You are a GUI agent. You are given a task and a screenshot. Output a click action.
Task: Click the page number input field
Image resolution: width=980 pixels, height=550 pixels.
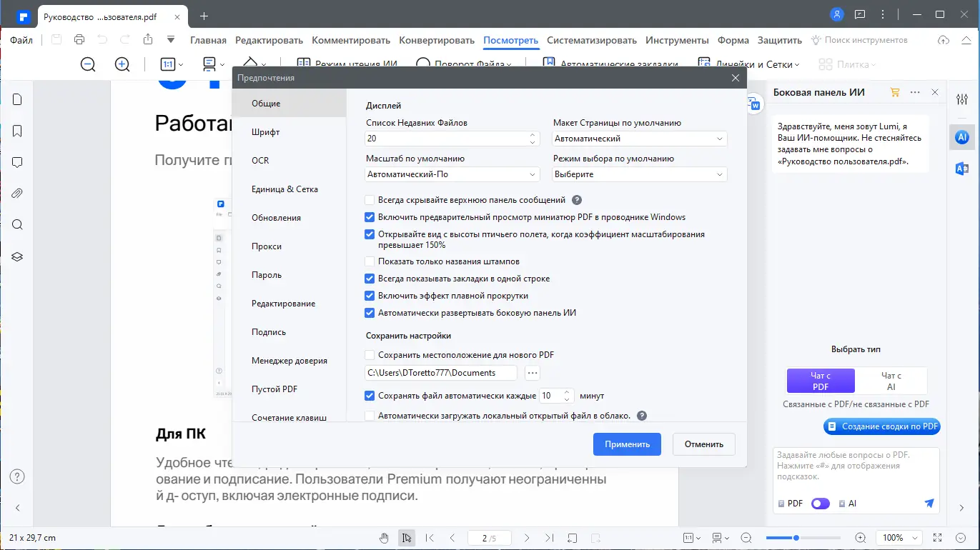(488, 537)
